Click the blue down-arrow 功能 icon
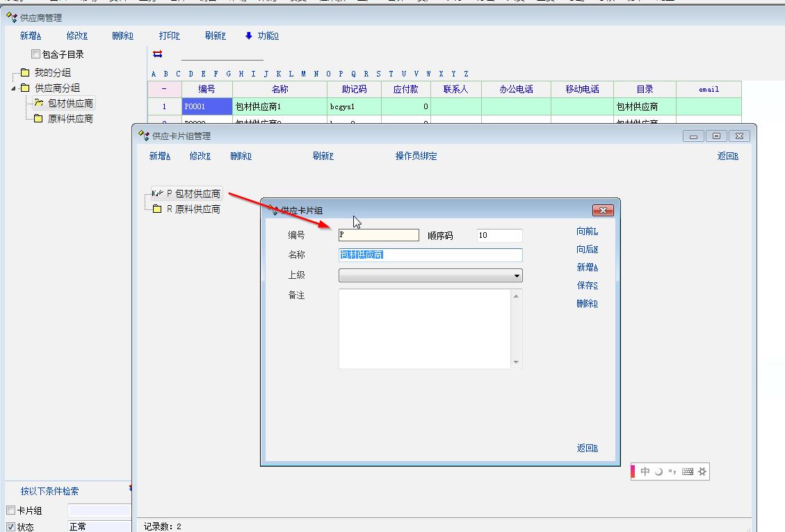 tap(248, 35)
